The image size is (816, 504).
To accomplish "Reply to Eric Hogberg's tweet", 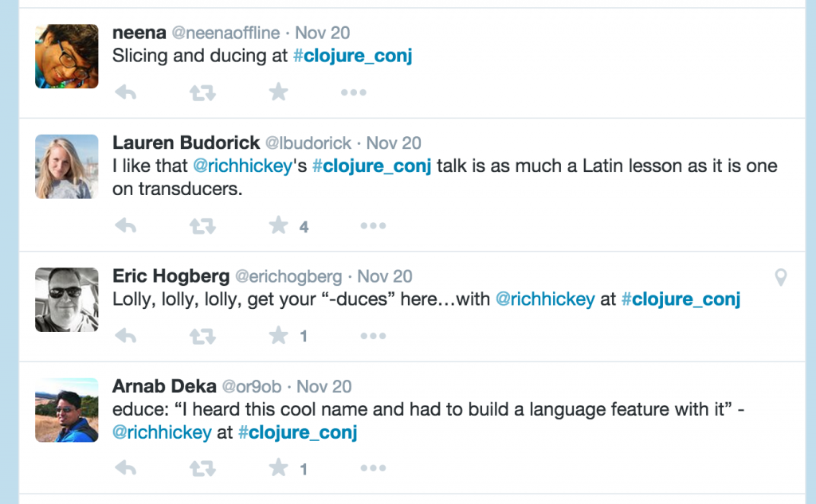I will pyautogui.click(x=125, y=336).
